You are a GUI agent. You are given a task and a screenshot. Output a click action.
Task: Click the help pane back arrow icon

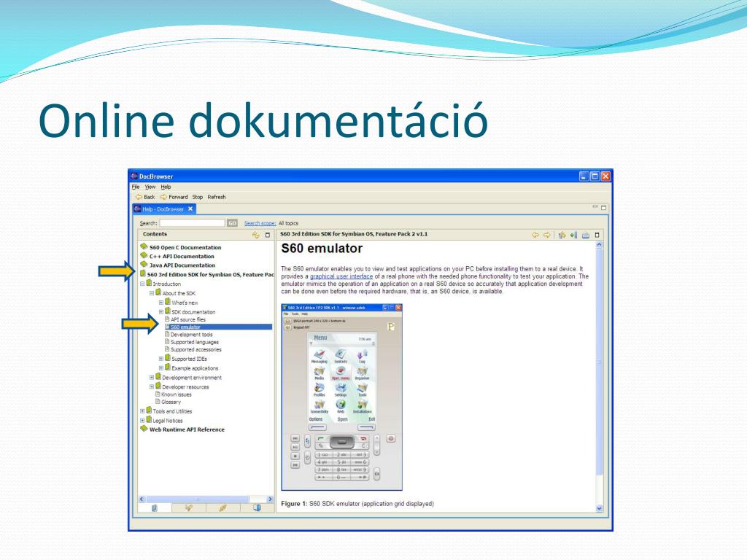pos(535,235)
